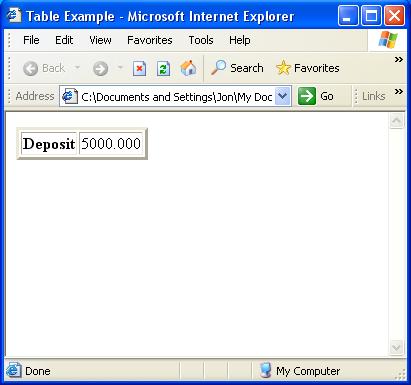Open the View menu
411x385 pixels.
coord(100,40)
